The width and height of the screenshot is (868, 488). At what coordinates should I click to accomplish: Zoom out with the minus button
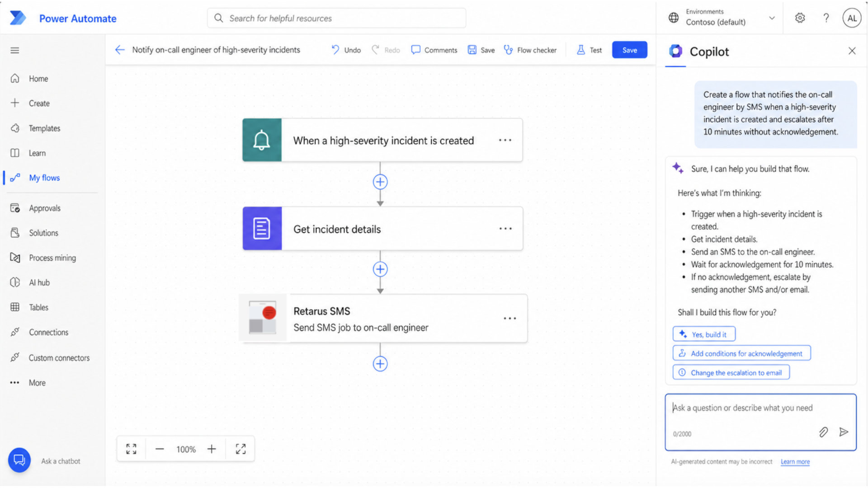point(160,449)
